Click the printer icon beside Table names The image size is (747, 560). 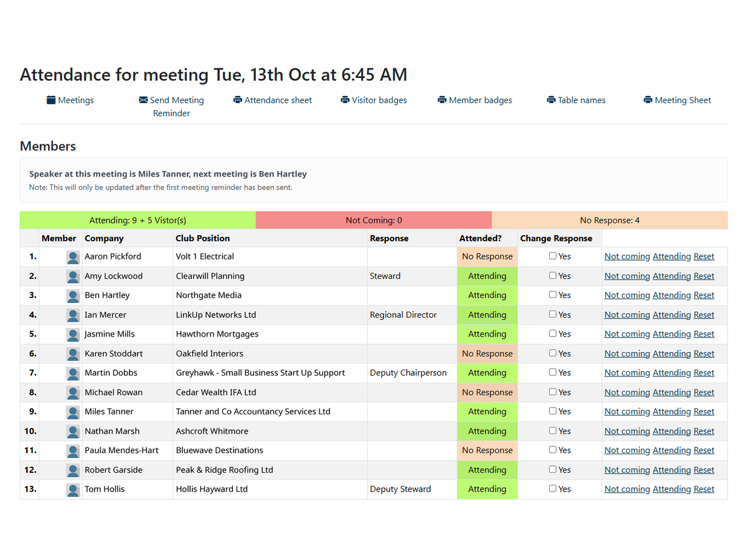tap(551, 100)
